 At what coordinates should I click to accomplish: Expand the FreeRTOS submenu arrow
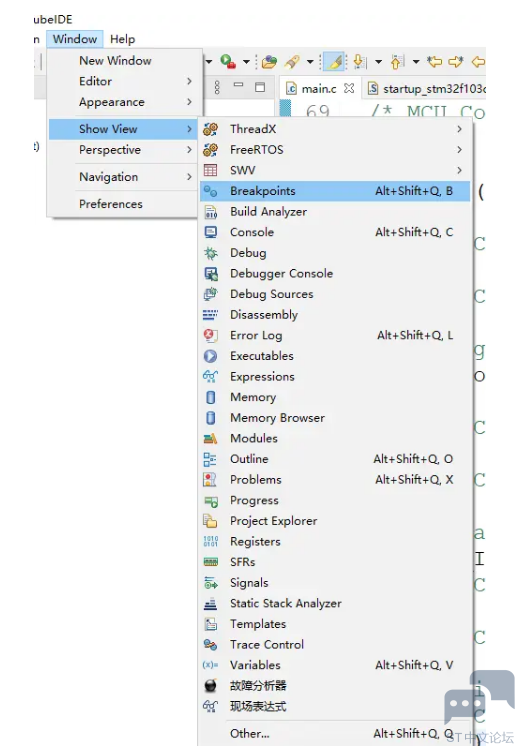pyautogui.click(x=460, y=150)
